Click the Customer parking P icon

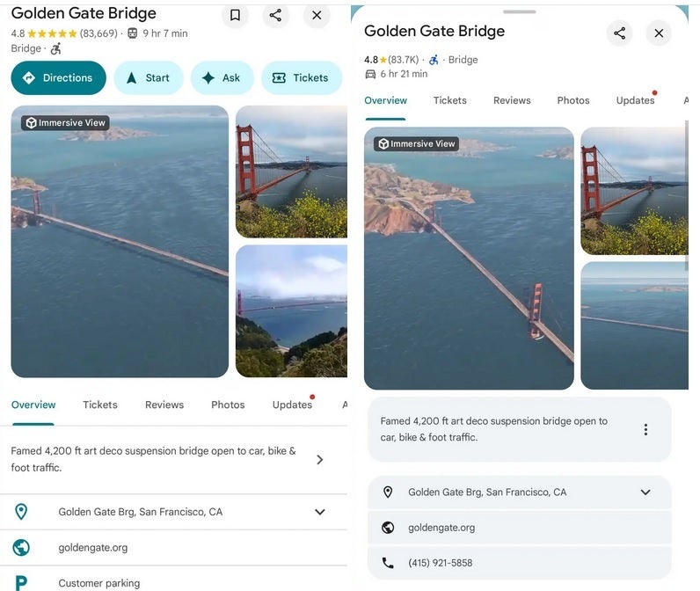coord(21,582)
